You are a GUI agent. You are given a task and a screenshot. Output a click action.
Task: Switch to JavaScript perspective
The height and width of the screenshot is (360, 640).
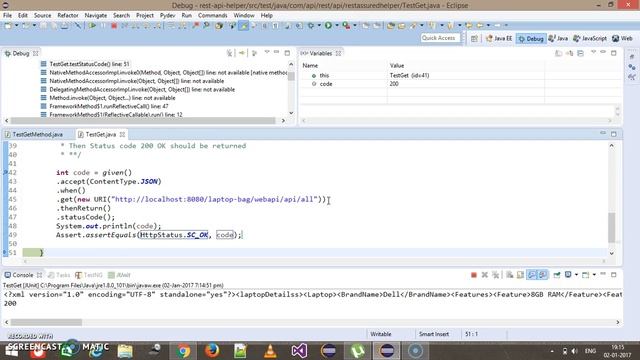coord(590,38)
